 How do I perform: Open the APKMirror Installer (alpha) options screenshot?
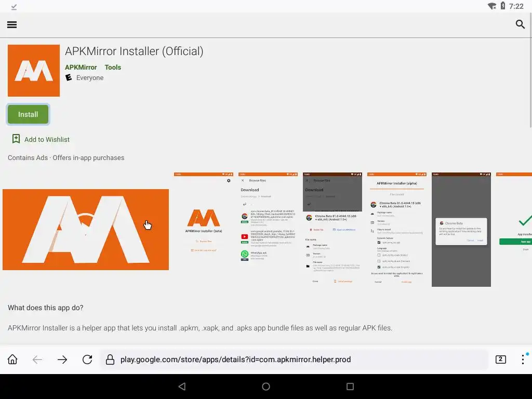tap(397, 229)
